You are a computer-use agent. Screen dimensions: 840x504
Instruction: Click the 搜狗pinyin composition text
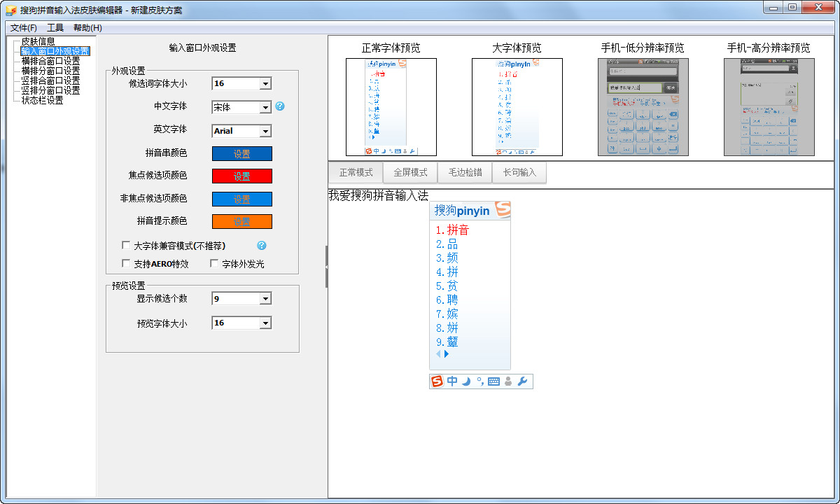point(462,210)
